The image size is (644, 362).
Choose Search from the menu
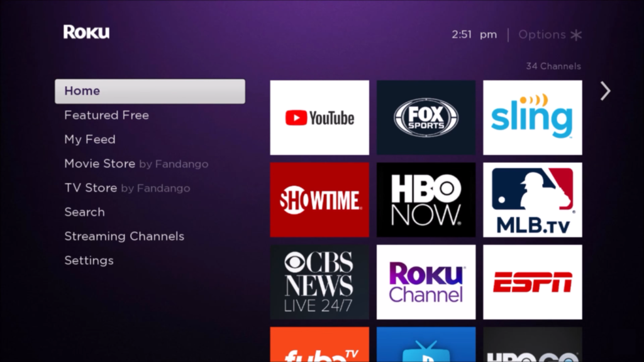(x=85, y=212)
